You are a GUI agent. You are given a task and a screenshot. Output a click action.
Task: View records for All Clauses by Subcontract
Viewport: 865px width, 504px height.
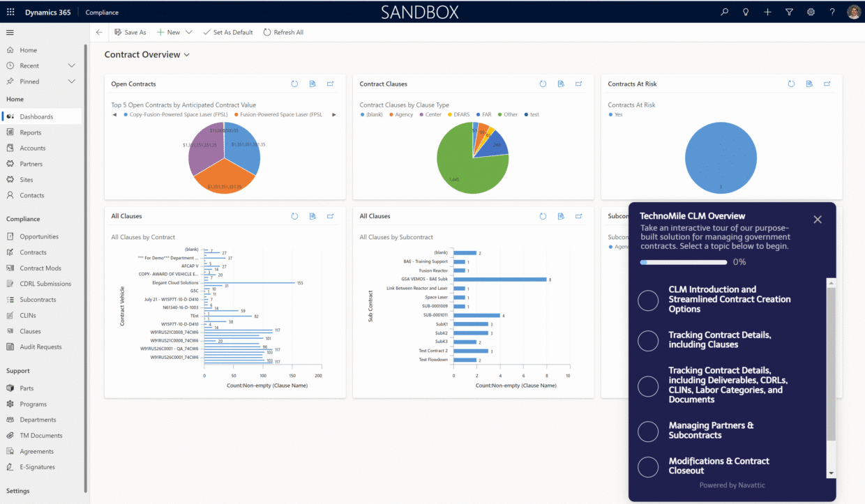(561, 216)
